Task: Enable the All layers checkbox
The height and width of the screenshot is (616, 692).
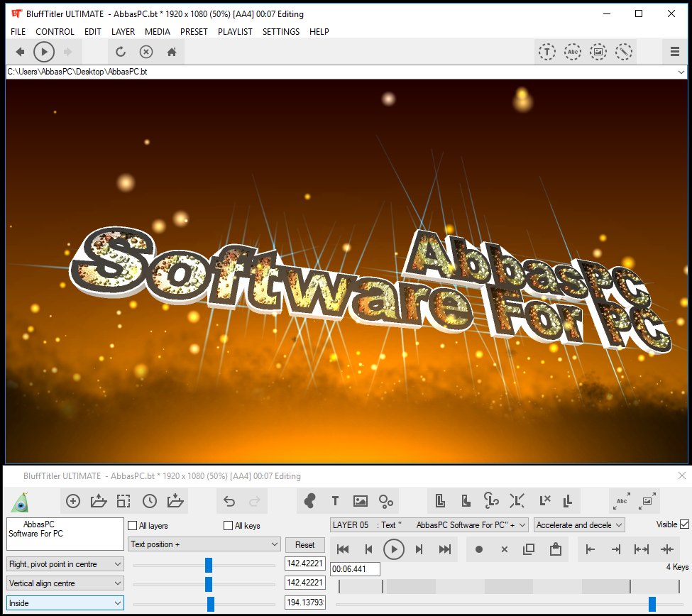Action: click(x=133, y=526)
